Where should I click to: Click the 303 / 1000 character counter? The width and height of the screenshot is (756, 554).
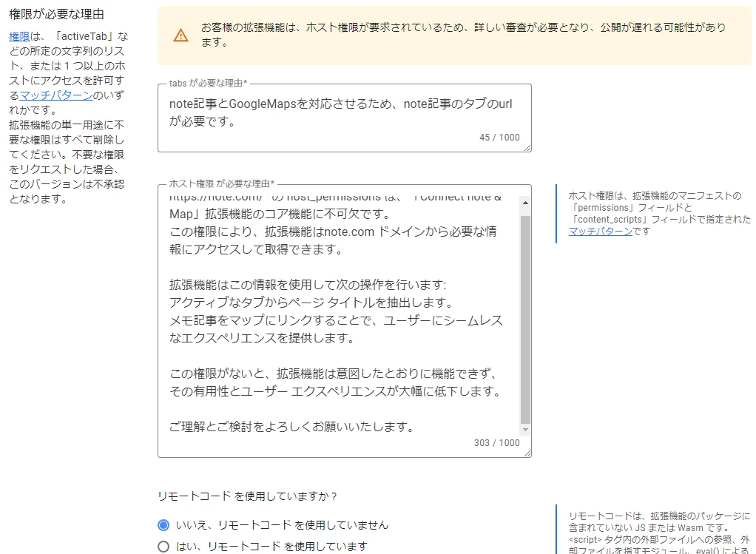tap(496, 442)
